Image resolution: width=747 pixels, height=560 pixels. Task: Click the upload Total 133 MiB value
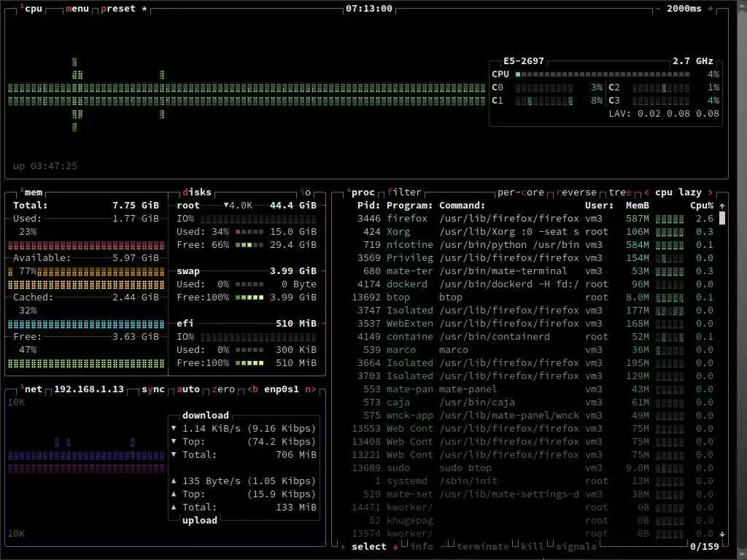pyautogui.click(x=296, y=507)
